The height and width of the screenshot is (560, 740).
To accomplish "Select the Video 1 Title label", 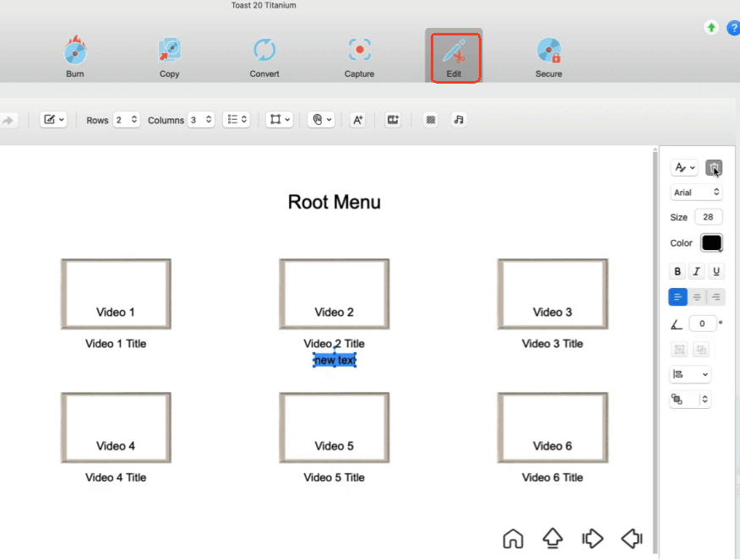I will pos(116,344).
